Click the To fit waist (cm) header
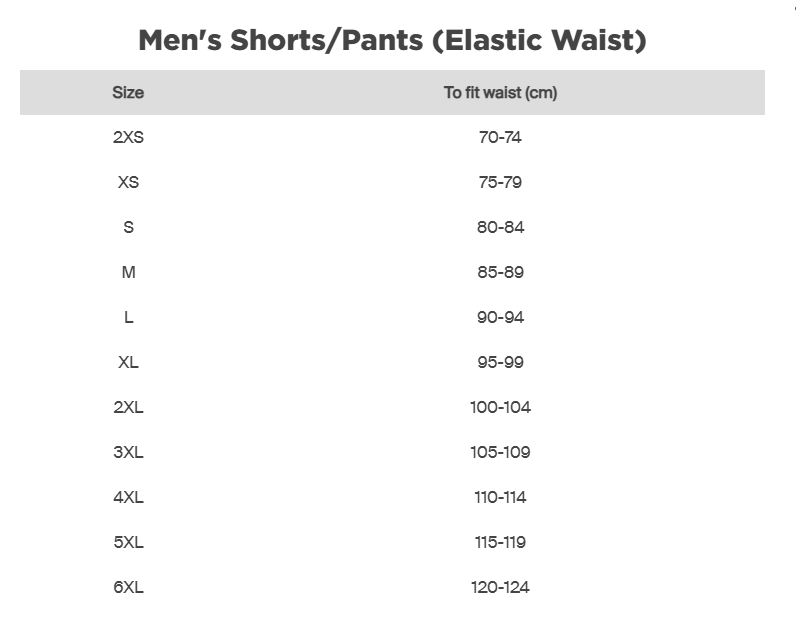This screenshot has height=624, width=796. click(x=500, y=93)
